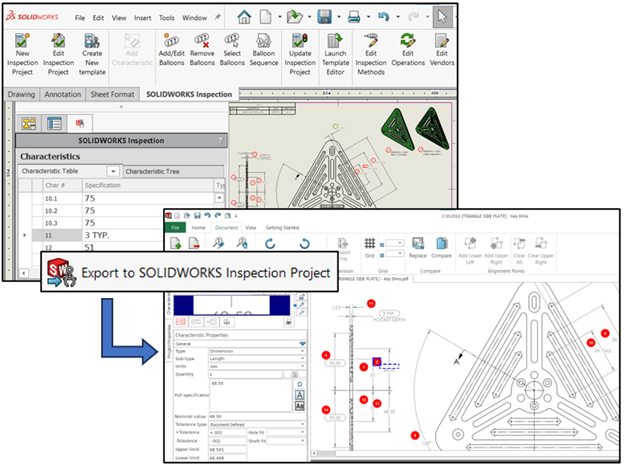Open Add/Edit Balloons tool
Screen dimensions: 624x466
coord(172,50)
